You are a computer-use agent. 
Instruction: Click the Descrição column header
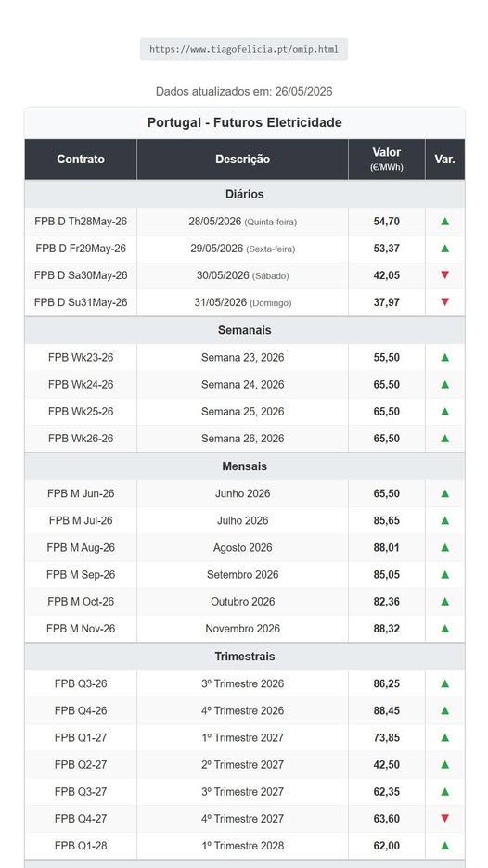pyautogui.click(x=243, y=160)
